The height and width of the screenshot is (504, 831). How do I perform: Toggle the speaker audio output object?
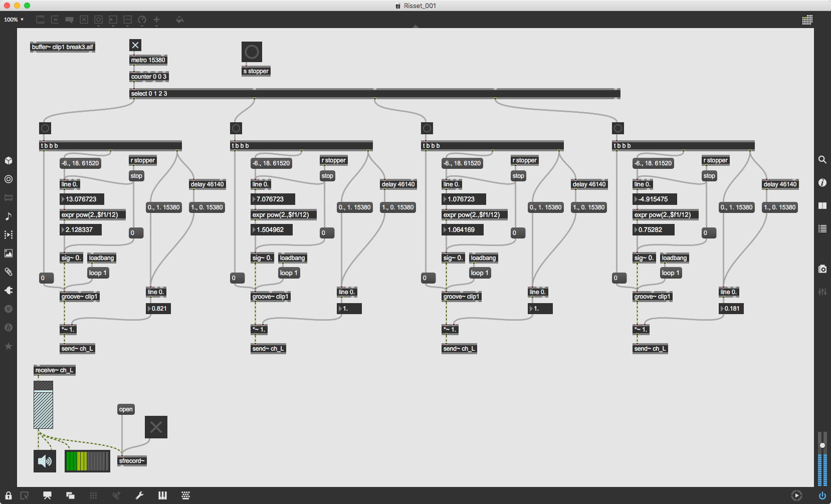45,461
